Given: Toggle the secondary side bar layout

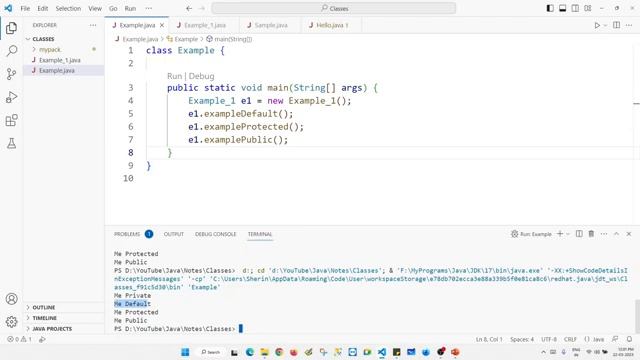Looking at the screenshot, I should click(575, 8).
